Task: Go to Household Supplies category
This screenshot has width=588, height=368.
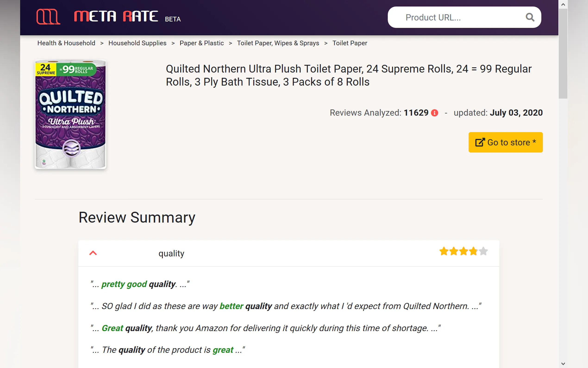Action: [137, 43]
